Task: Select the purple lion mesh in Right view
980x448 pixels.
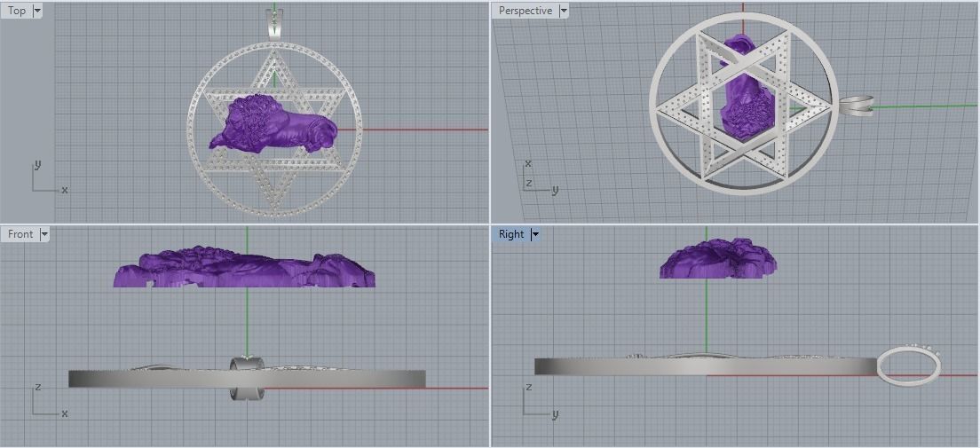Action: 717,257
